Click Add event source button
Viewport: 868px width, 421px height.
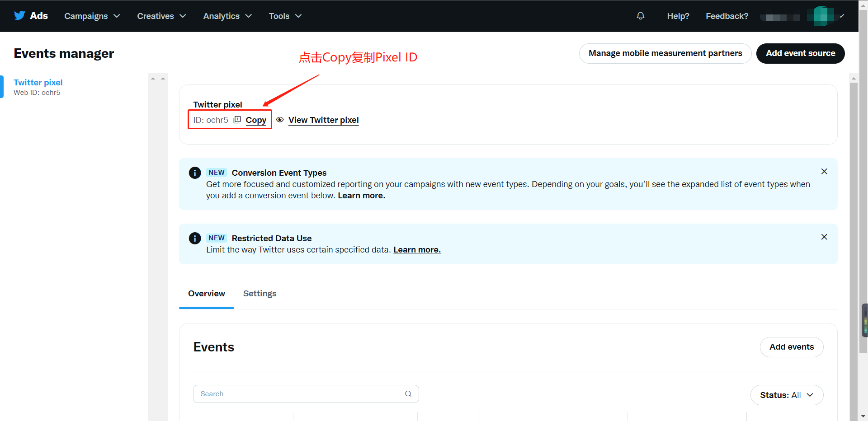point(800,53)
